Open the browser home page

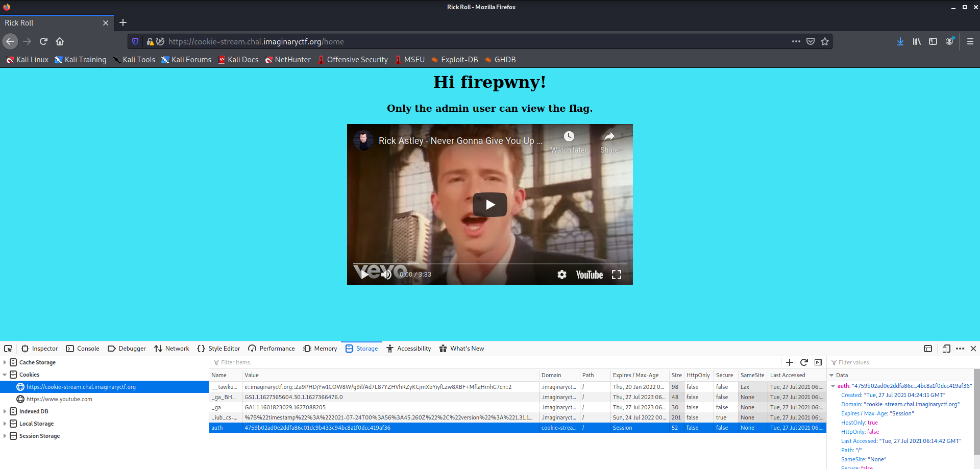click(x=60, y=41)
